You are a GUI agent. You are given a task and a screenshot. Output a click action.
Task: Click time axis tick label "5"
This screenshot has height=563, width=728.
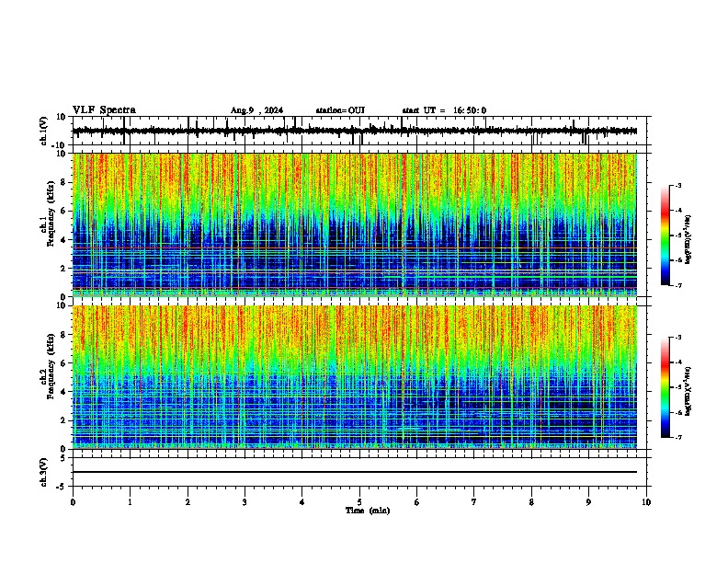pyautogui.click(x=359, y=502)
